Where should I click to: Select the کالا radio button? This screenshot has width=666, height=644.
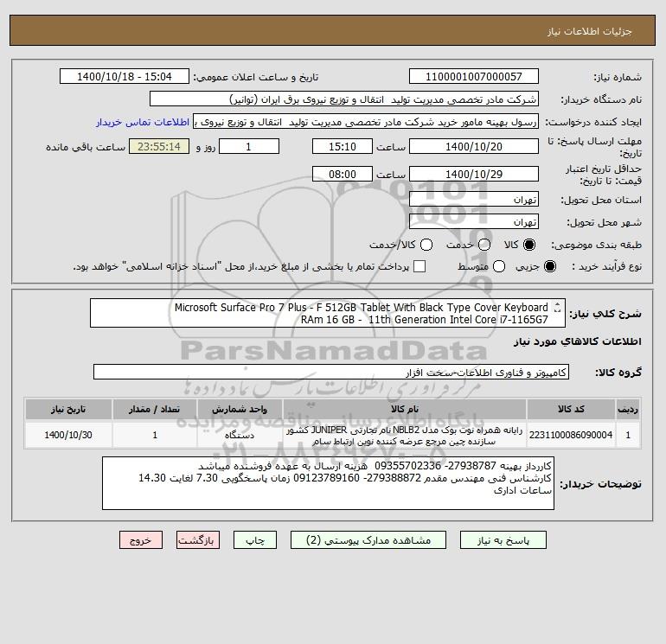529,245
